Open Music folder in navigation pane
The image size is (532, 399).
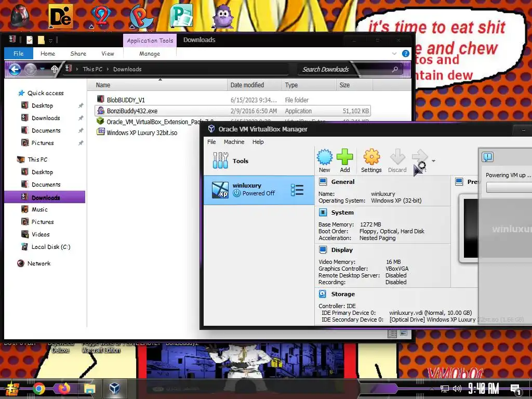[x=39, y=210]
